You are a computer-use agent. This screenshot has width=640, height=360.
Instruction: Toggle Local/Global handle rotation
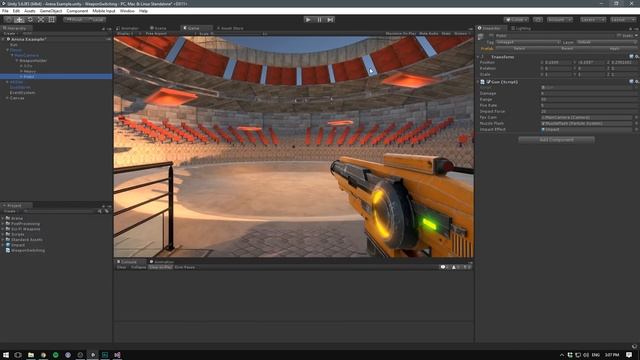pos(96,20)
